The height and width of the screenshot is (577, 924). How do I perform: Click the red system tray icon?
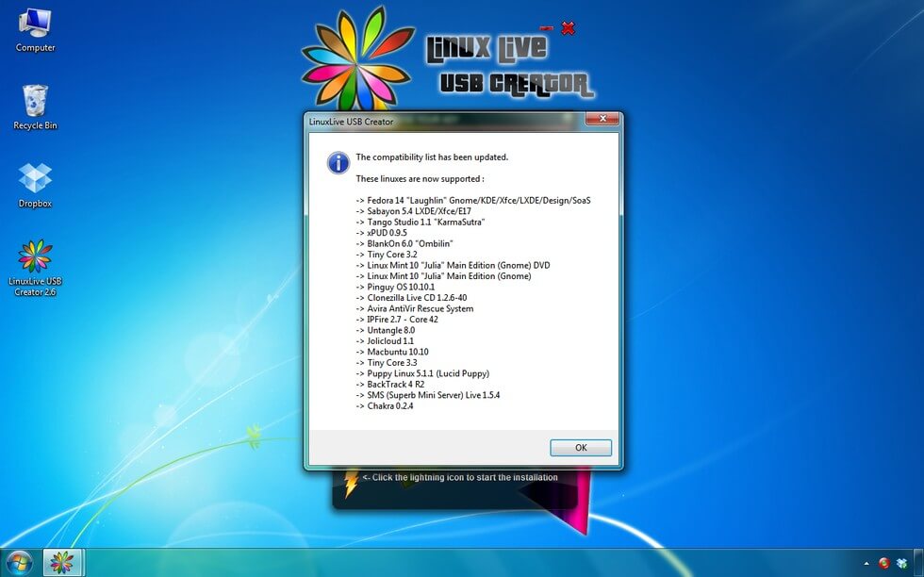tap(884, 564)
